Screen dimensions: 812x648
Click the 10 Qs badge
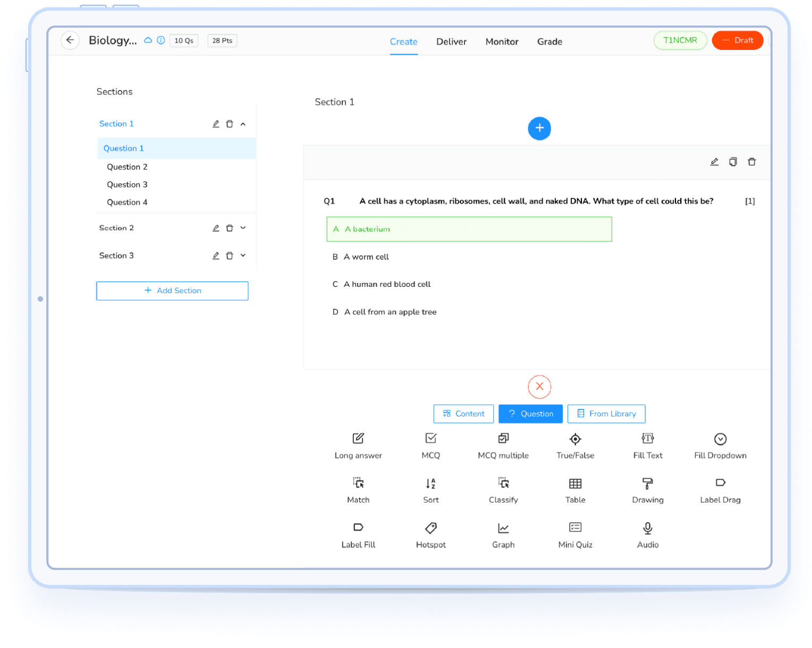[x=184, y=40]
